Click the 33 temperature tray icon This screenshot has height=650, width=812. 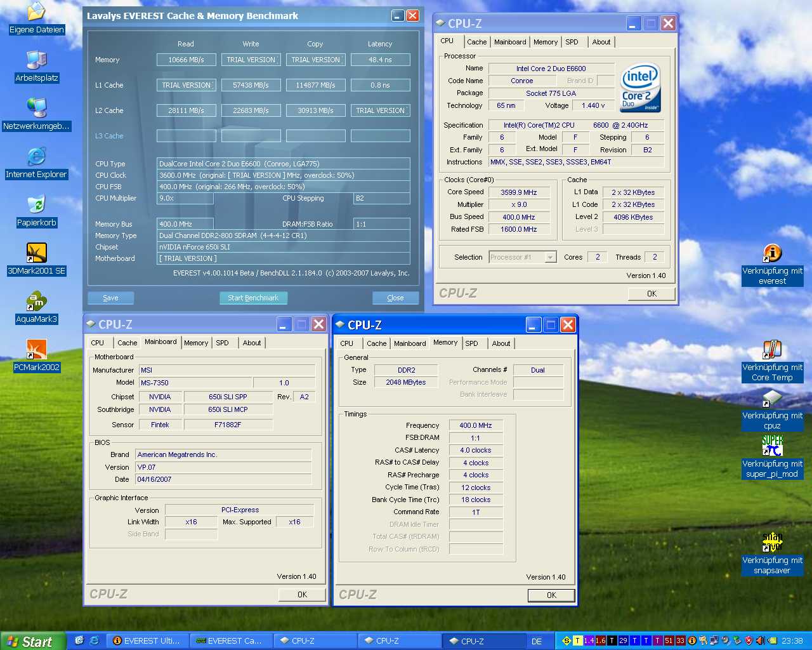(680, 640)
